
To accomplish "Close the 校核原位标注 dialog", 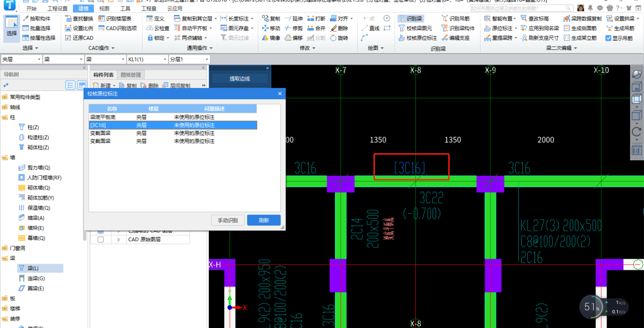I will pos(280,94).
